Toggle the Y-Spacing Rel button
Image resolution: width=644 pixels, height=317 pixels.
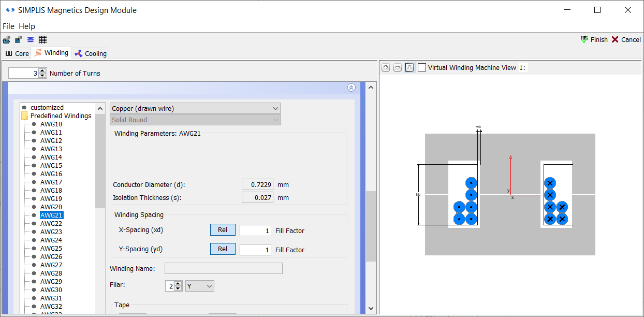223,249
